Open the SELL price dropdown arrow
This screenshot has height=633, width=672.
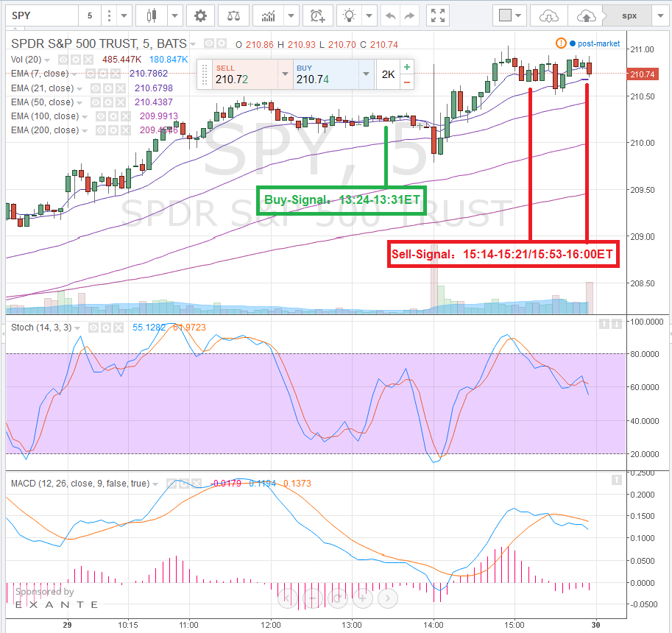286,74
